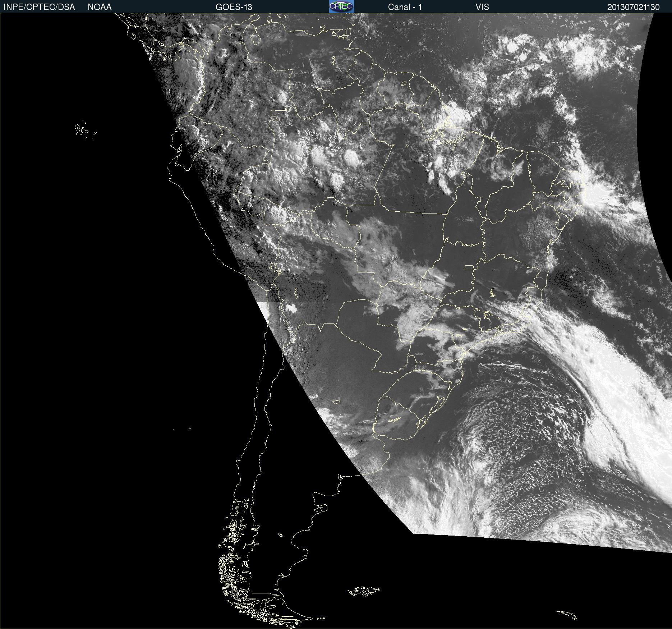This screenshot has width=672, height=629.
Task: Click the 201307021130 timestamp
Action: 633,7
